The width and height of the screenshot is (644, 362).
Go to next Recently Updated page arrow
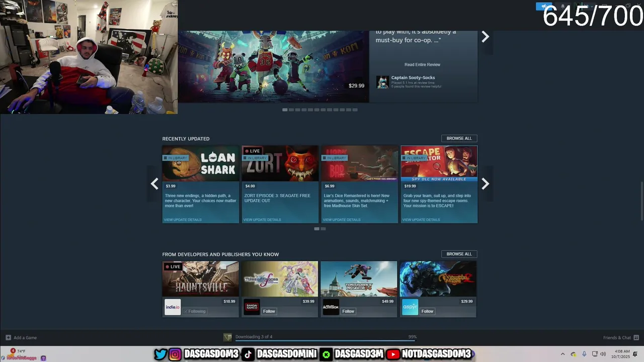click(x=485, y=184)
